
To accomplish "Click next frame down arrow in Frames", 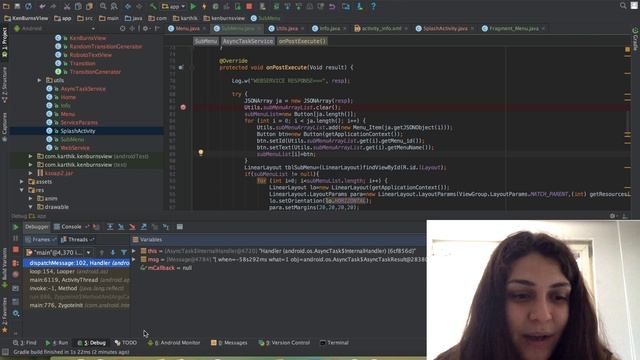I will pyautogui.click(x=113, y=253).
